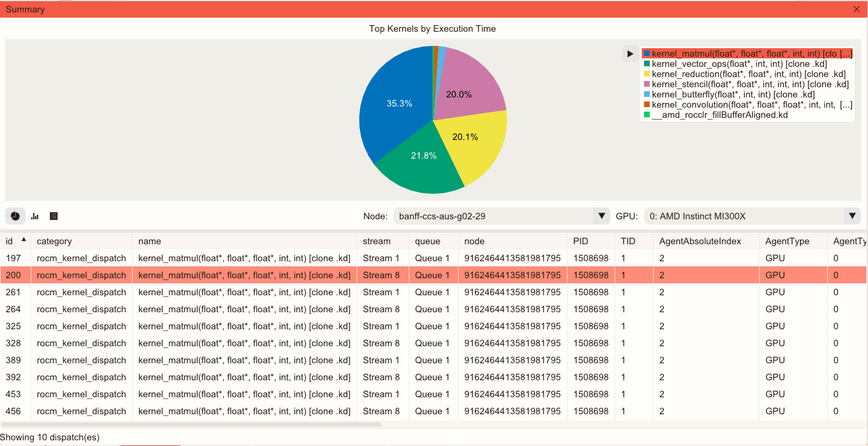This screenshot has height=446, width=868.
Task: Click the green fillBufferAligned legend swatch
Action: click(647, 115)
